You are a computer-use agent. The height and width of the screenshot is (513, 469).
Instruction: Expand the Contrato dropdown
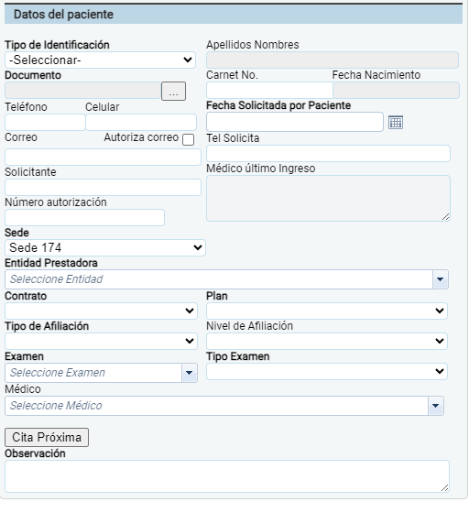point(101,311)
